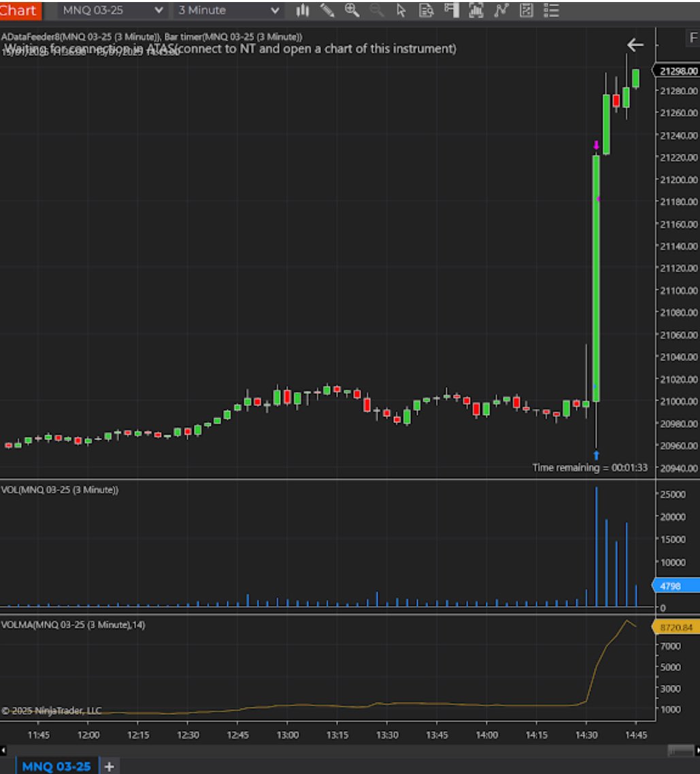Viewport: 700px width, 774px height.
Task: Open the chart style bars icon
Action: coord(302,10)
